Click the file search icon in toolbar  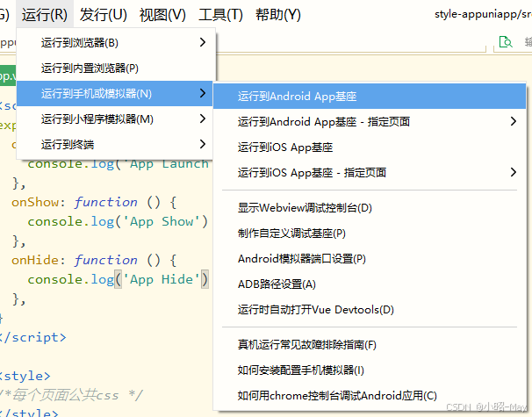coord(506,42)
